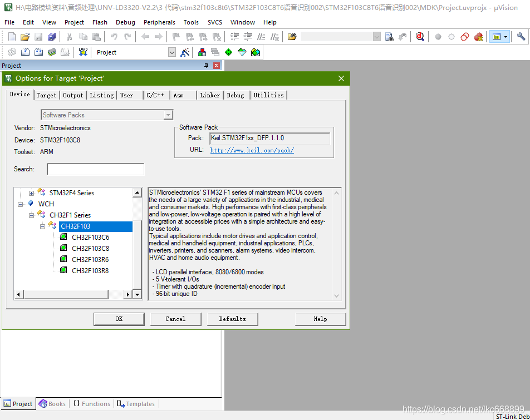The image size is (530, 420).
Task: Open the SVCS menu
Action: coord(215,22)
